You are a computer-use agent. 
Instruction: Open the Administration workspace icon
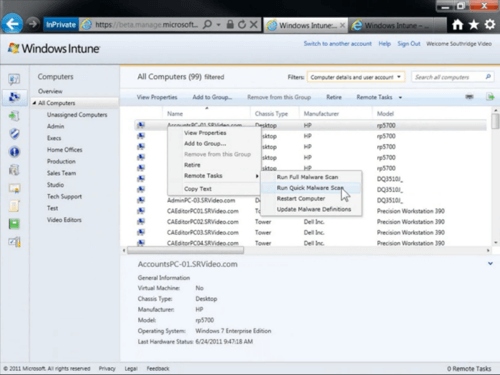tap(14, 242)
